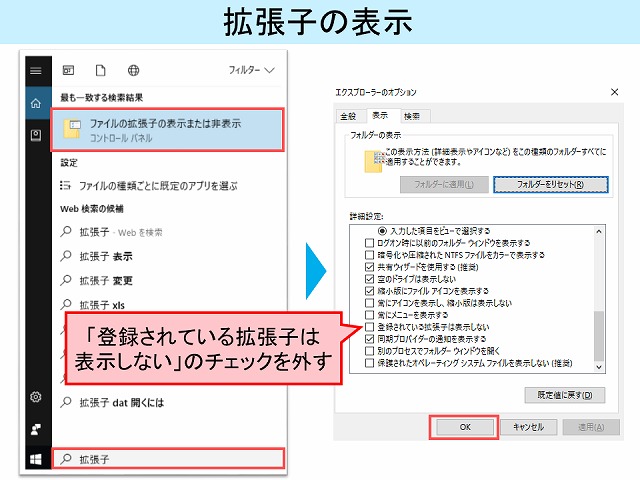Click the folder icon of best match result
Image resolution: width=640 pixels, height=480 pixels.
(x=72, y=129)
